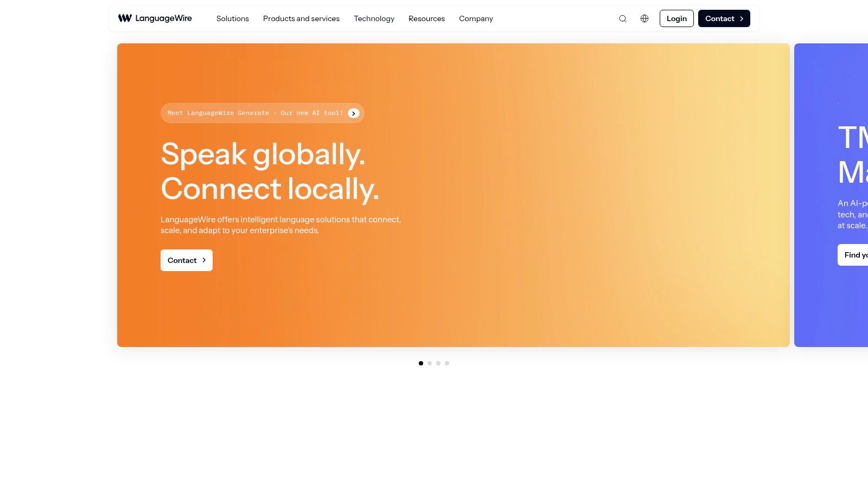
Task: Click the white Contact button in hero
Action: point(187,260)
